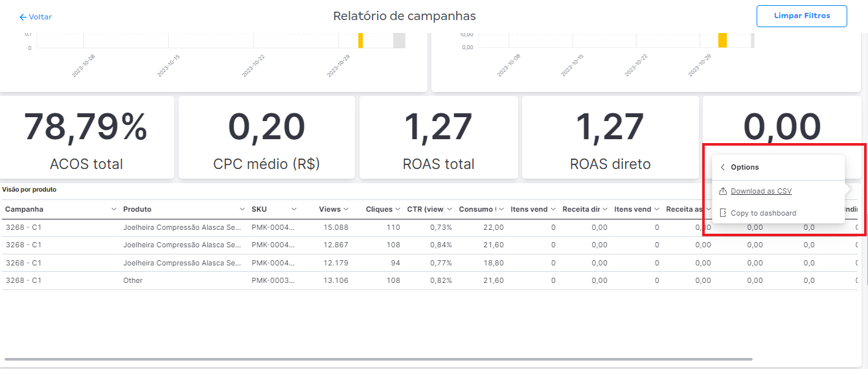
Task: Open the Campanha column dropdown chevron
Action: 114,209
